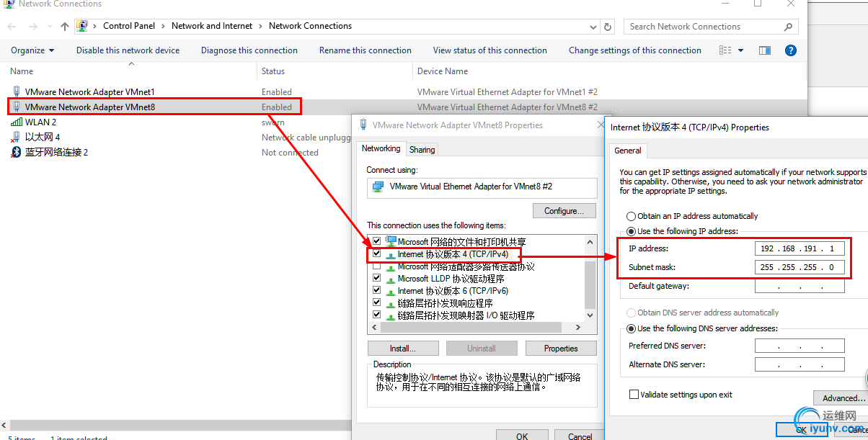
Task: Click the search magnifier icon
Action: [x=788, y=27]
